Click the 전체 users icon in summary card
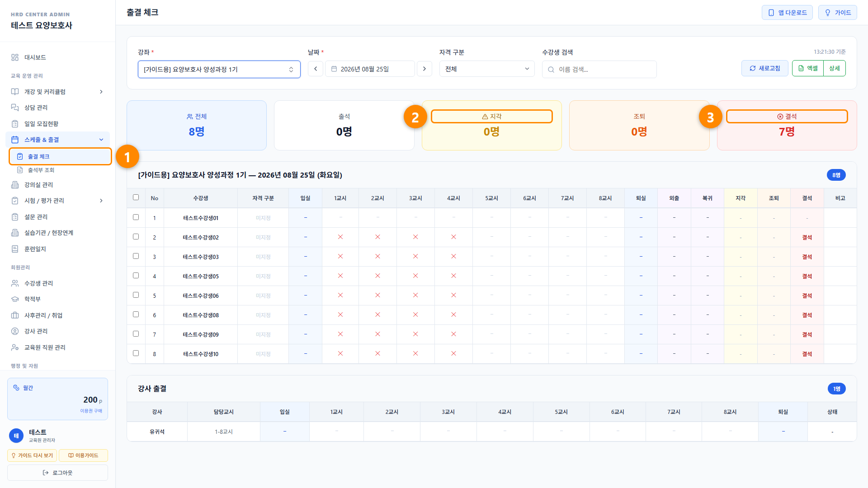 (190, 117)
